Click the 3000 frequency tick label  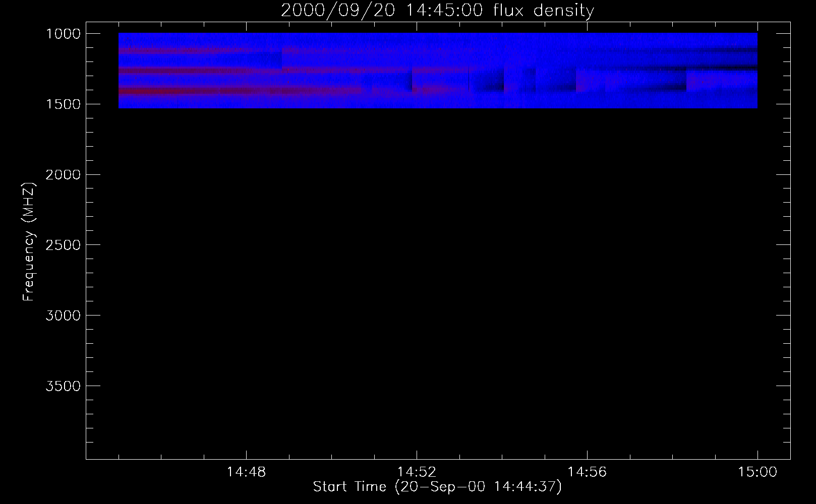coord(63,316)
